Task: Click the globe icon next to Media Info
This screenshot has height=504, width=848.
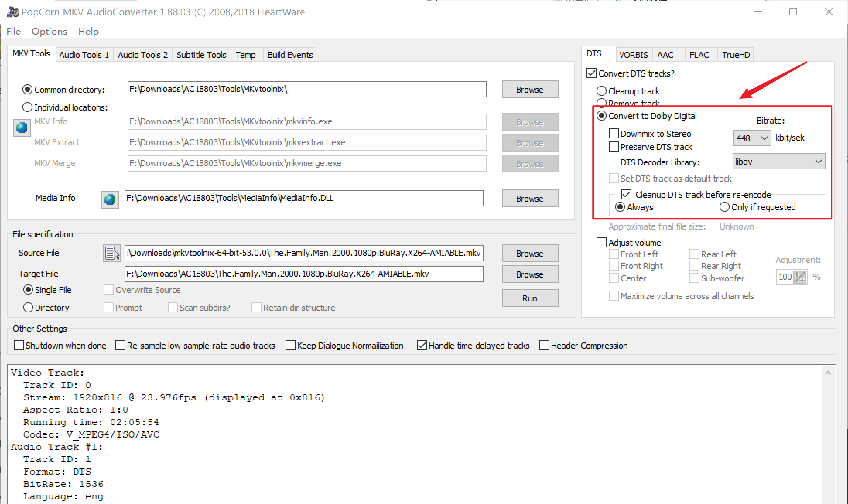Action: click(110, 199)
